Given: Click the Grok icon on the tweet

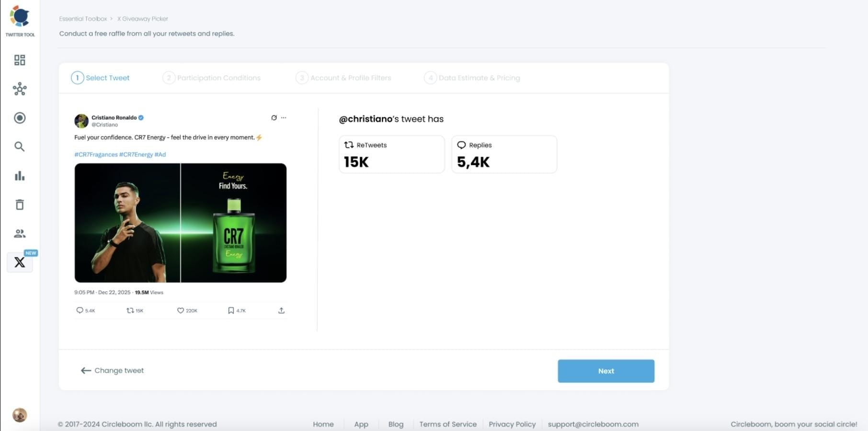Looking at the screenshot, I should pyautogui.click(x=274, y=117).
